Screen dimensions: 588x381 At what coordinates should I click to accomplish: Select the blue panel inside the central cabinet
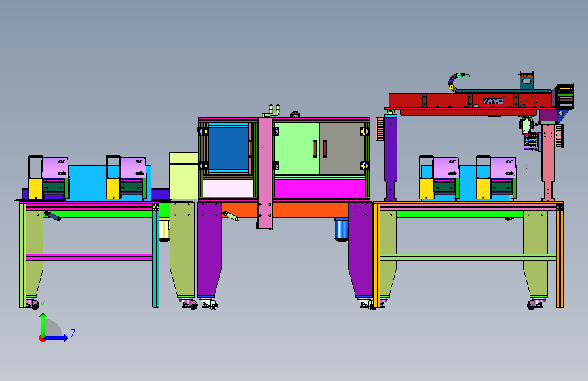(228, 148)
